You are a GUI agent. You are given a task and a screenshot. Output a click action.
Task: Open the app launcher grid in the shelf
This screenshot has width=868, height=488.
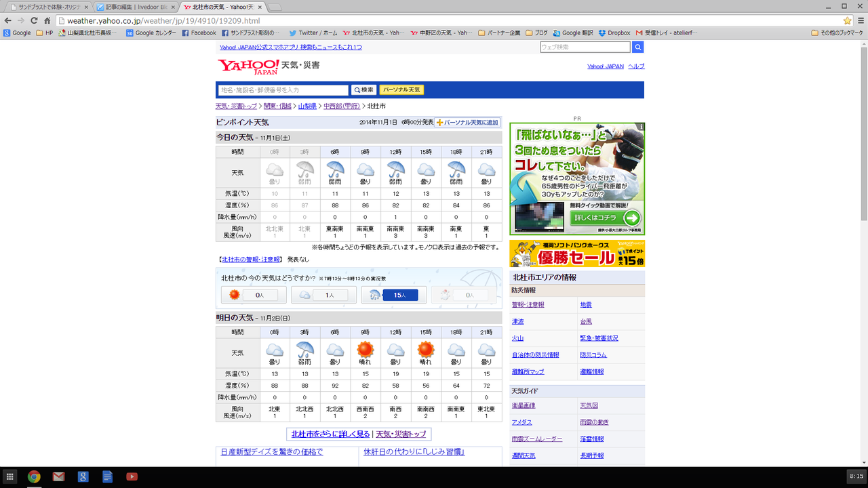coord(9,476)
